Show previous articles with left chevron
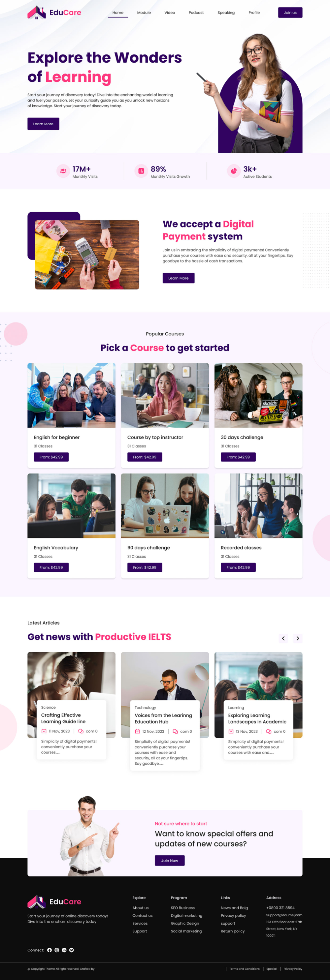330x980 pixels. click(283, 638)
